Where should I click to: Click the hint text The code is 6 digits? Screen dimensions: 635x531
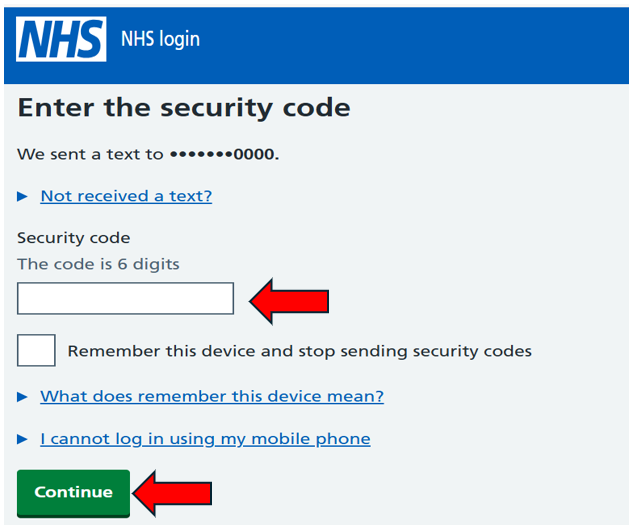click(x=98, y=264)
